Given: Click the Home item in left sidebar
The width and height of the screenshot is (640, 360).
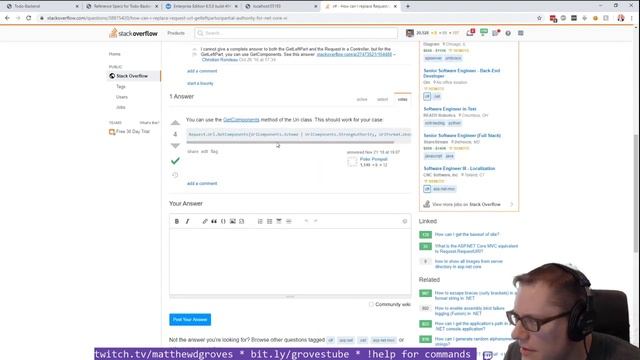Looking at the screenshot, I should [x=115, y=54].
